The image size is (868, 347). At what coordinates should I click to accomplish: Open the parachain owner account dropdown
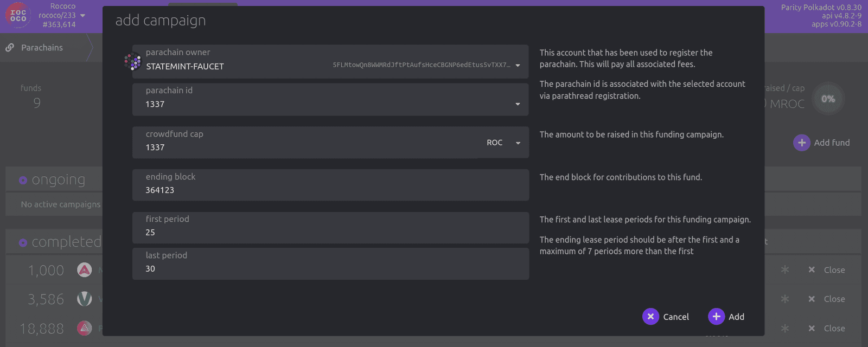[x=518, y=66]
